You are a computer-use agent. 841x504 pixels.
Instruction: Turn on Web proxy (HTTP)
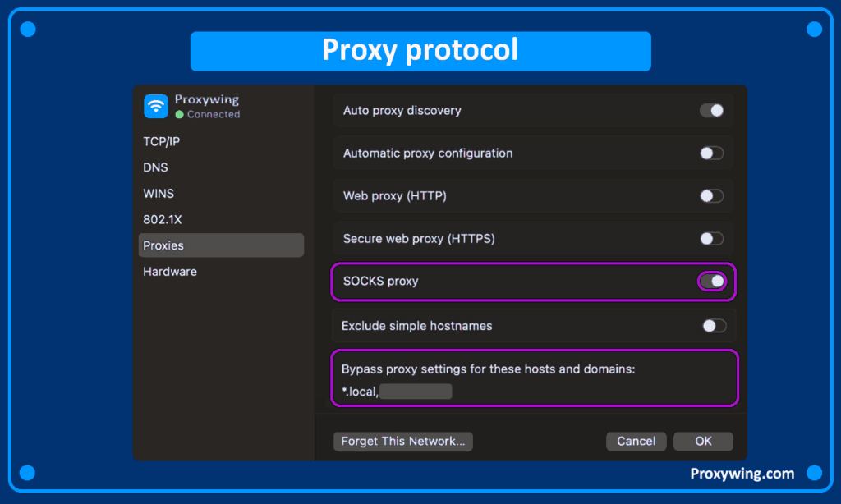(711, 196)
